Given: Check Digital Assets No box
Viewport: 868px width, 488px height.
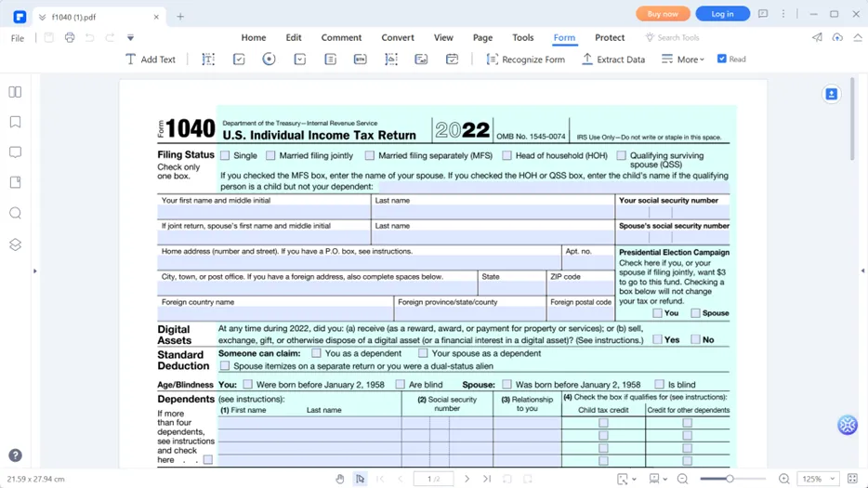Looking at the screenshot, I should [695, 339].
